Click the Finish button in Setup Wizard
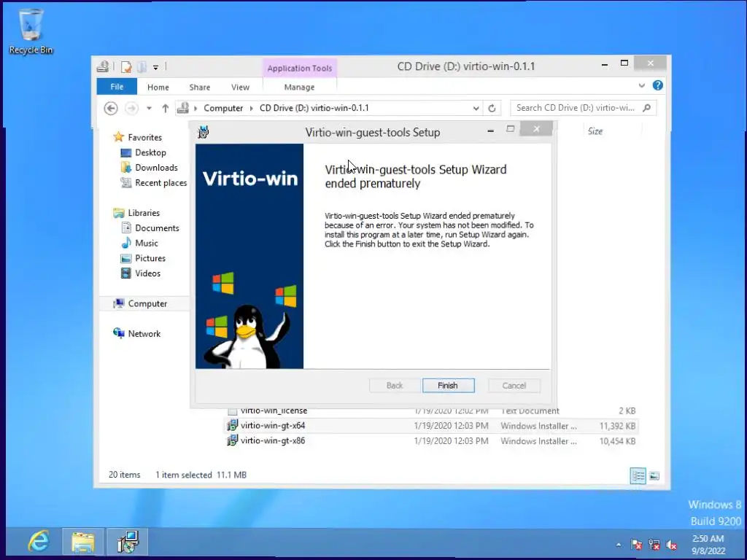The height and width of the screenshot is (560, 747). [448, 385]
